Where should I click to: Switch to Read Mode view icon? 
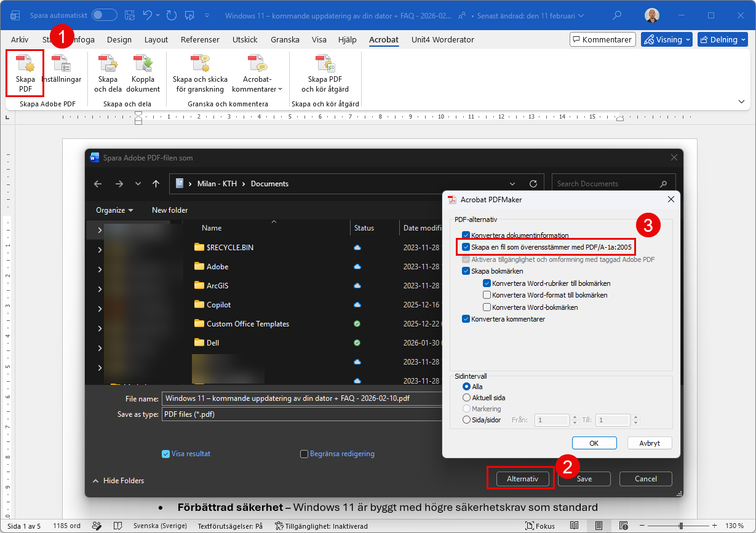coord(574,526)
